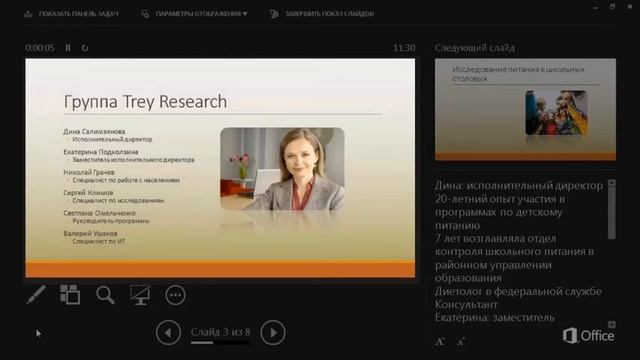The width and height of the screenshot is (640, 360).
Task: Click the current slide preview image
Action: coord(220,168)
